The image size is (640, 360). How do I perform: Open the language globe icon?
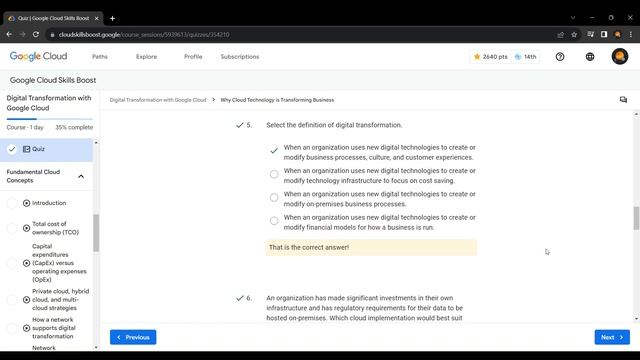pyautogui.click(x=590, y=57)
